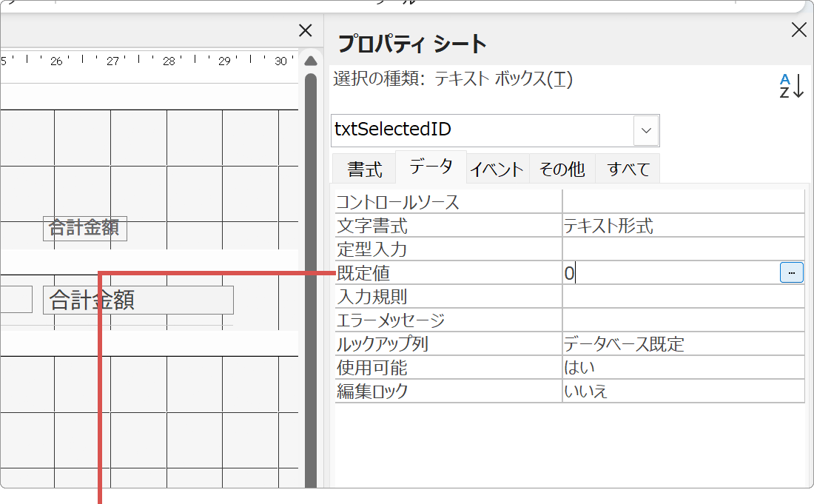Click the scrollbar up arrow in design view
This screenshot has width=814, height=504.
click(311, 61)
